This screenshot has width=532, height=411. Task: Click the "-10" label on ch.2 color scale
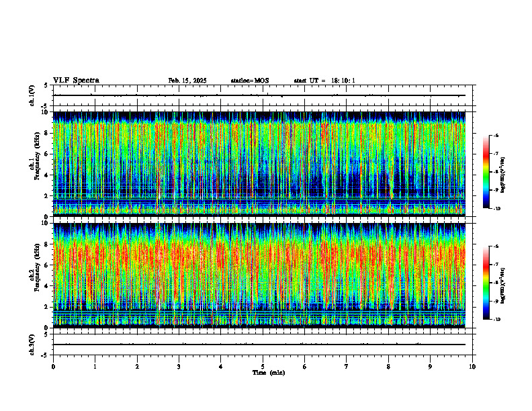496,320
